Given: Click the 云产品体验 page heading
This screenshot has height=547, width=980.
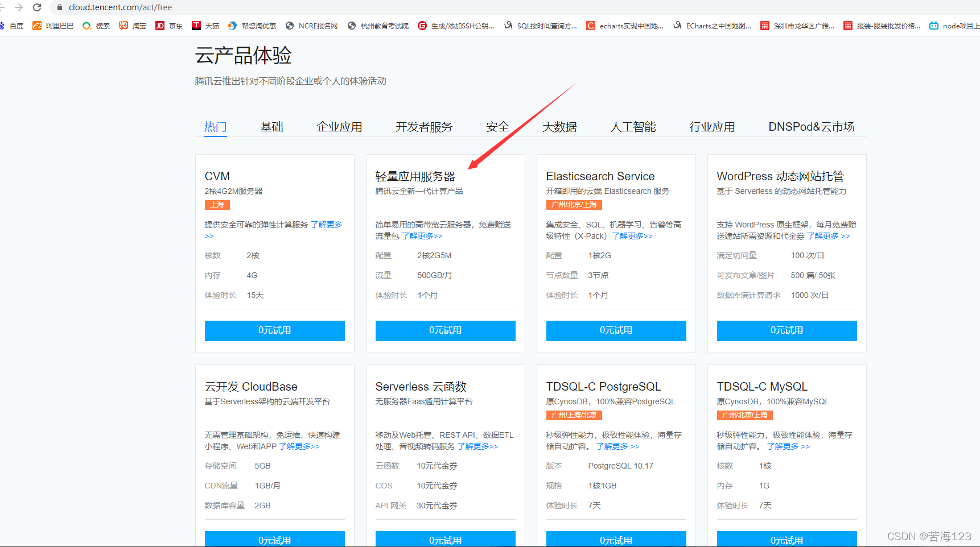Looking at the screenshot, I should point(244,56).
